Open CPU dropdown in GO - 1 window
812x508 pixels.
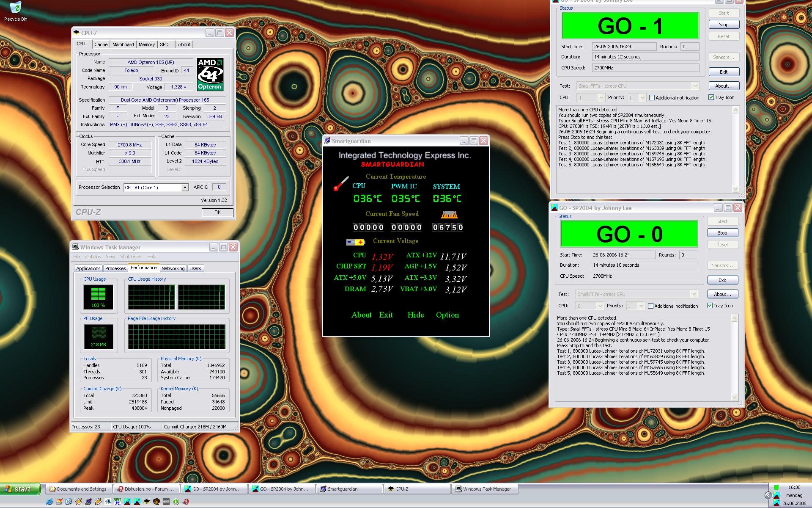tap(601, 98)
